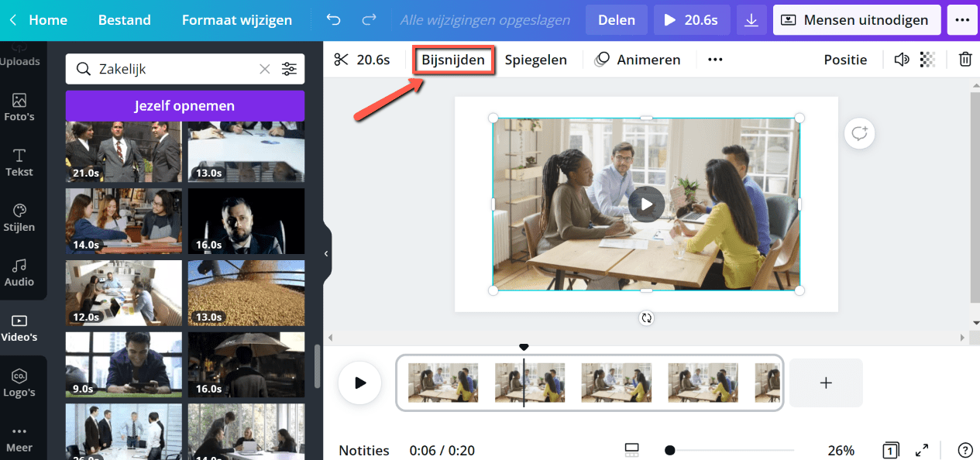Open the Bestand menu
The width and height of the screenshot is (980, 460).
click(x=124, y=20)
